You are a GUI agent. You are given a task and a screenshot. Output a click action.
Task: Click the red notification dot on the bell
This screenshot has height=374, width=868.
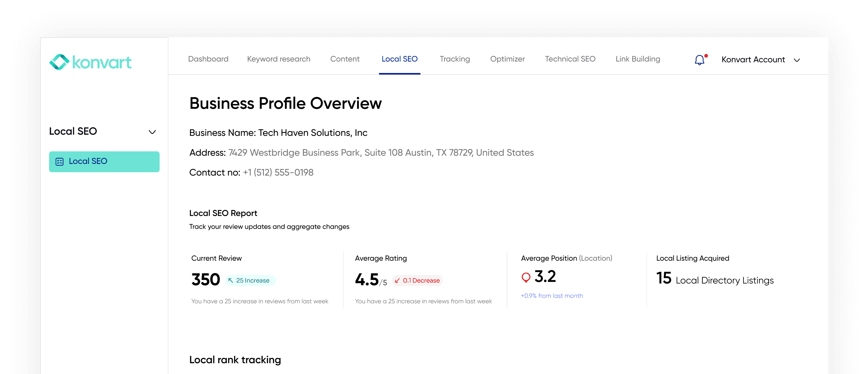(x=706, y=56)
